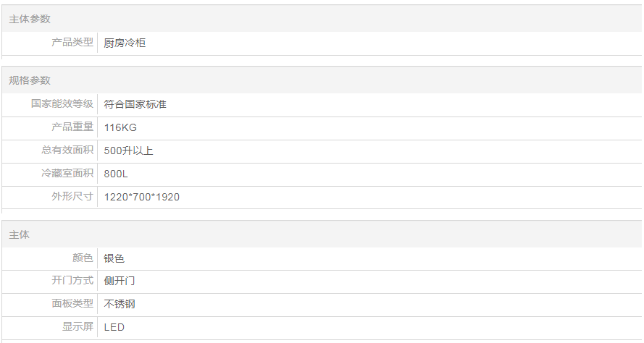The width and height of the screenshot is (644, 343).
Task: Click the 银色 color value
Action: point(114,258)
